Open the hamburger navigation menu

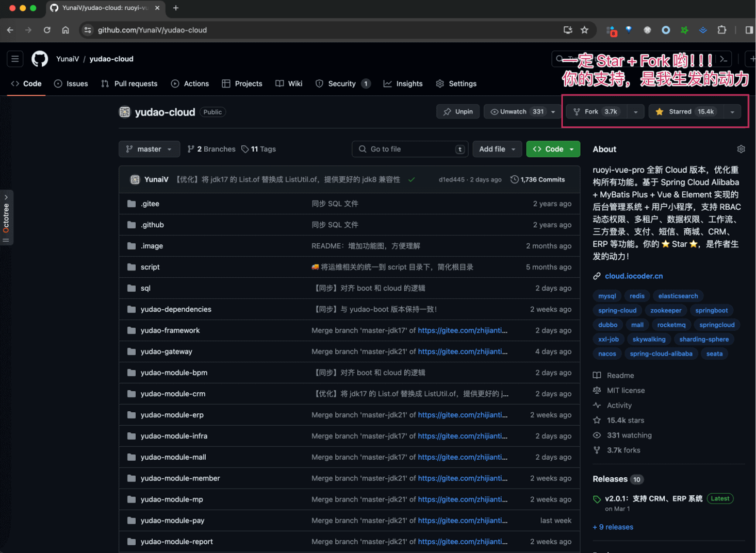point(15,59)
